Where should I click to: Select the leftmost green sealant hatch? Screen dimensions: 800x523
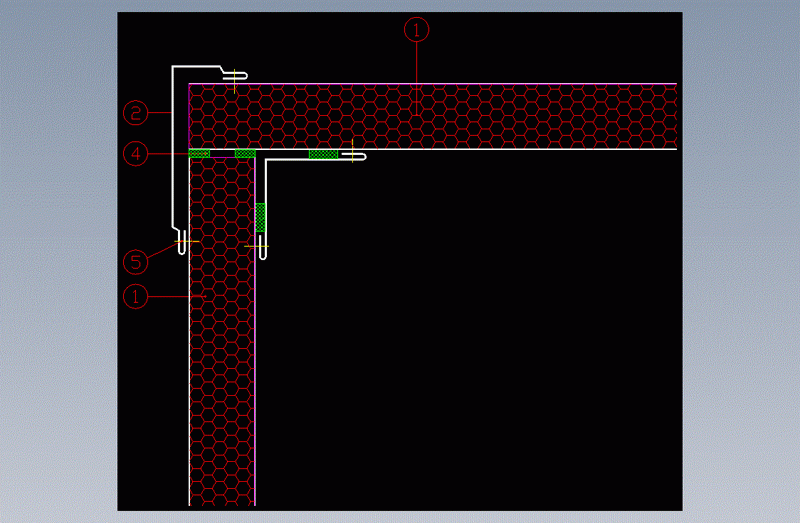[x=199, y=154]
